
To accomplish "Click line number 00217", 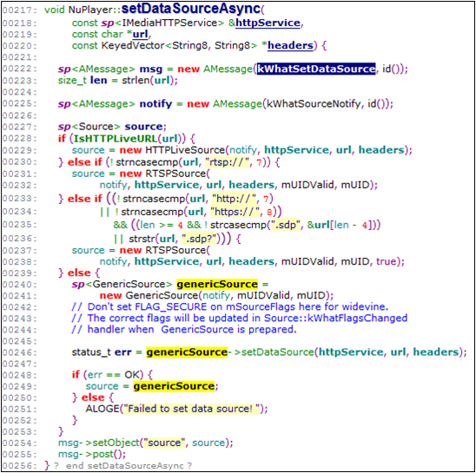I will click(x=19, y=10).
